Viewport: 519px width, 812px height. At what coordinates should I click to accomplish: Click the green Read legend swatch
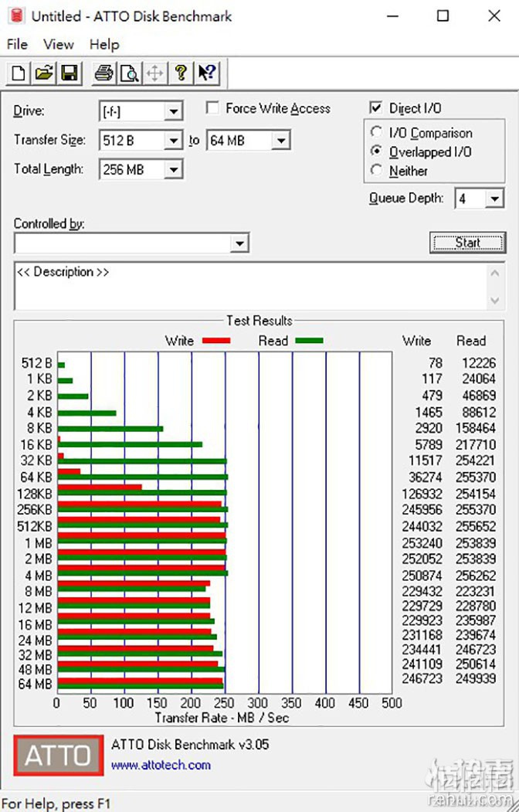[309, 340]
